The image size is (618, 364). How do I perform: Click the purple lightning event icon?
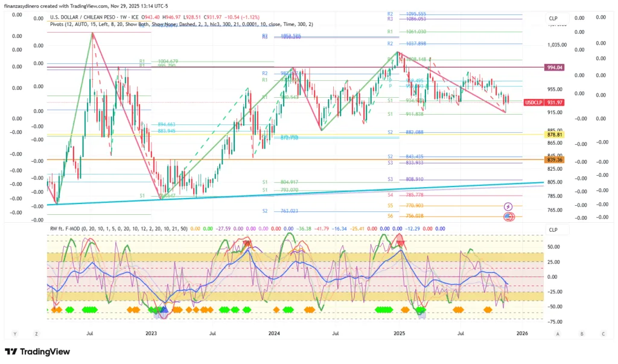click(508, 206)
